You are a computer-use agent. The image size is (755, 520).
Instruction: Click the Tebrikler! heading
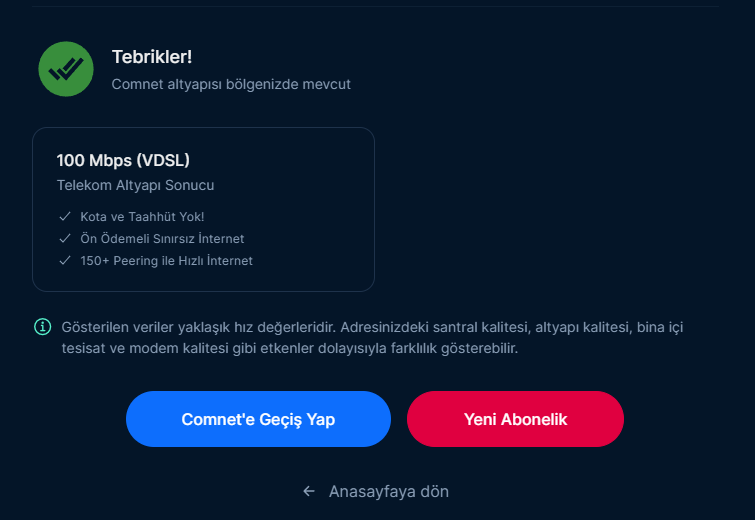[152, 57]
